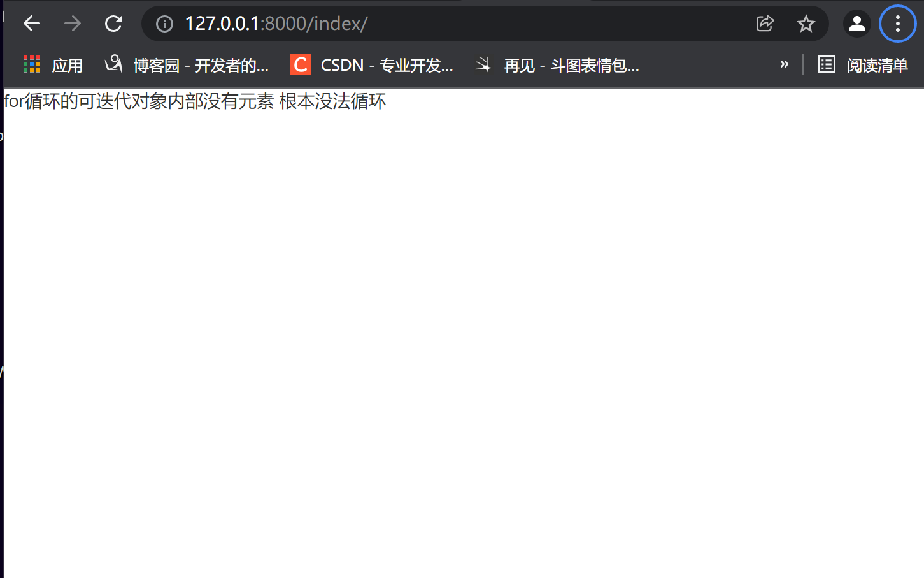Click the reading list icon
Image resolution: width=924 pixels, height=578 pixels.
(x=827, y=64)
